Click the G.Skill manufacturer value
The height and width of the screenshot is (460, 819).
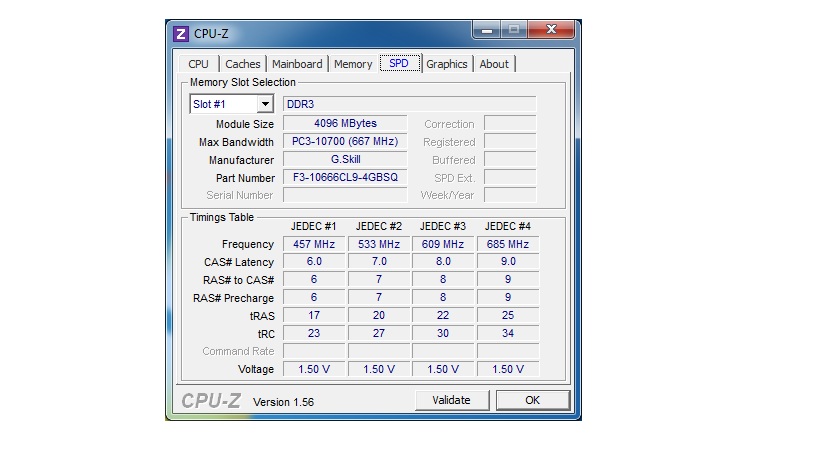345,159
